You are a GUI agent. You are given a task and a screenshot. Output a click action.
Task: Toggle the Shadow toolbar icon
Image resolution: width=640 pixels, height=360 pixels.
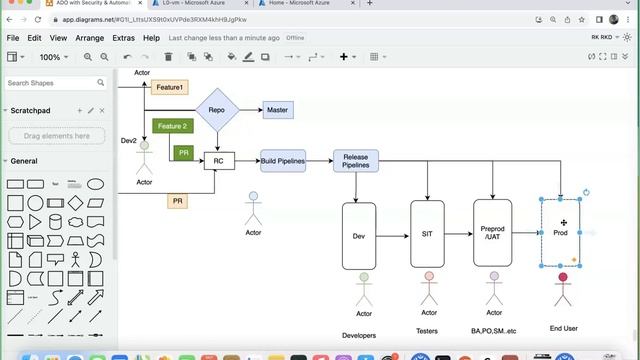click(x=265, y=57)
